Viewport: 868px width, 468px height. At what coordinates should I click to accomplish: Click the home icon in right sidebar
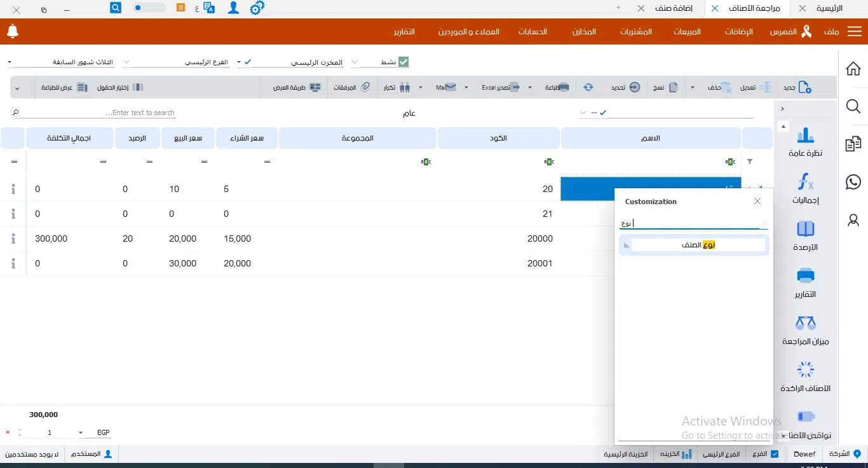853,69
